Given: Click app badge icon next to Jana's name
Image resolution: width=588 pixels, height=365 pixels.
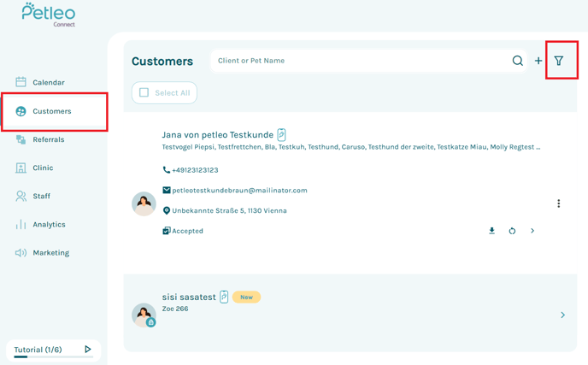Looking at the screenshot, I should click(x=281, y=134).
